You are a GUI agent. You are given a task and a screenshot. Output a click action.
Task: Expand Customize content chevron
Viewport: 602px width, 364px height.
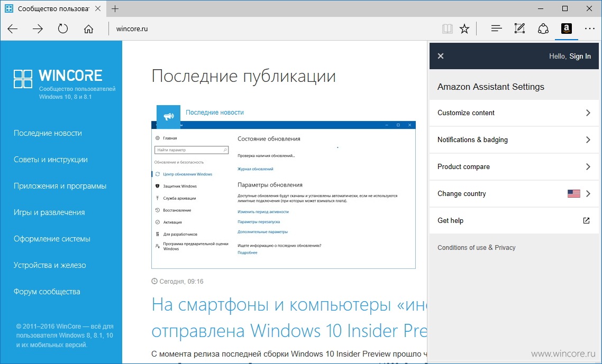point(588,113)
